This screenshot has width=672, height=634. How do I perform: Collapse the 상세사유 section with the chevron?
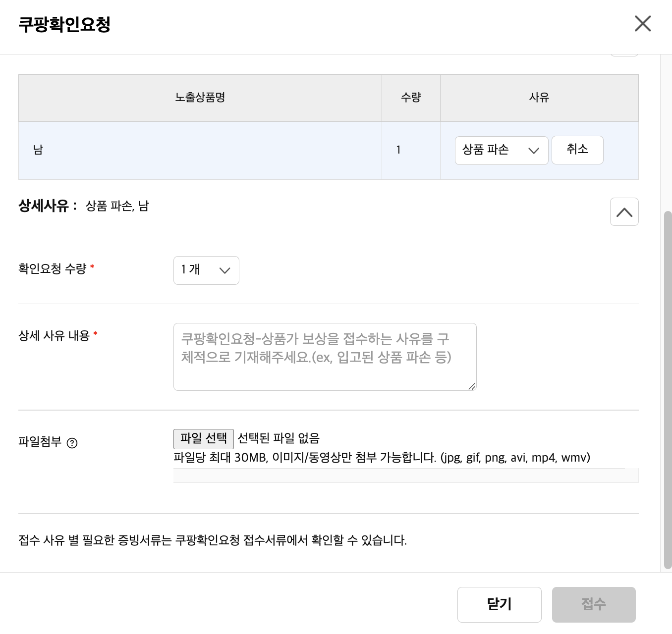tap(624, 212)
